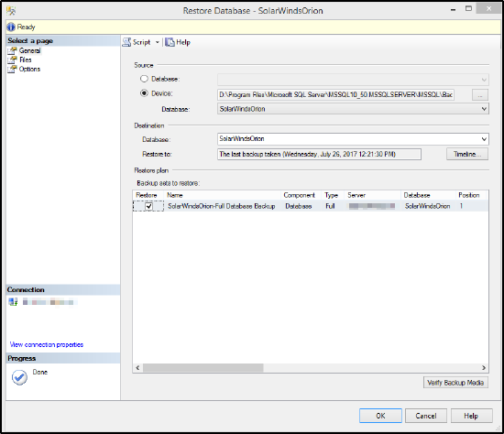
Task: Click the Database column header
Action: point(428,195)
